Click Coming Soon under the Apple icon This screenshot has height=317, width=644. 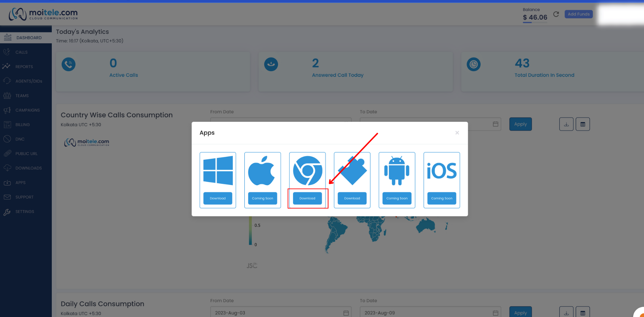[x=262, y=198]
